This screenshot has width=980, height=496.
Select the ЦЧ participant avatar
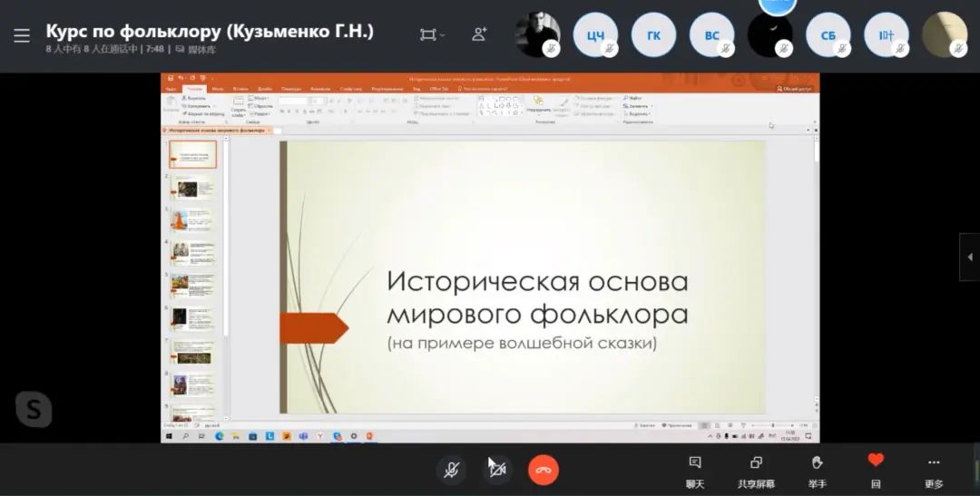[x=595, y=35]
